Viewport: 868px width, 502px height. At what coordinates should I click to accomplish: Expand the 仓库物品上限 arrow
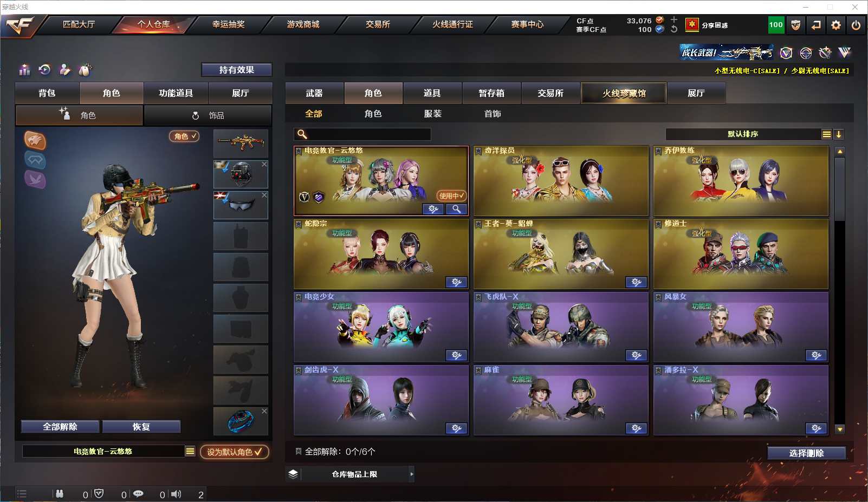click(x=412, y=474)
